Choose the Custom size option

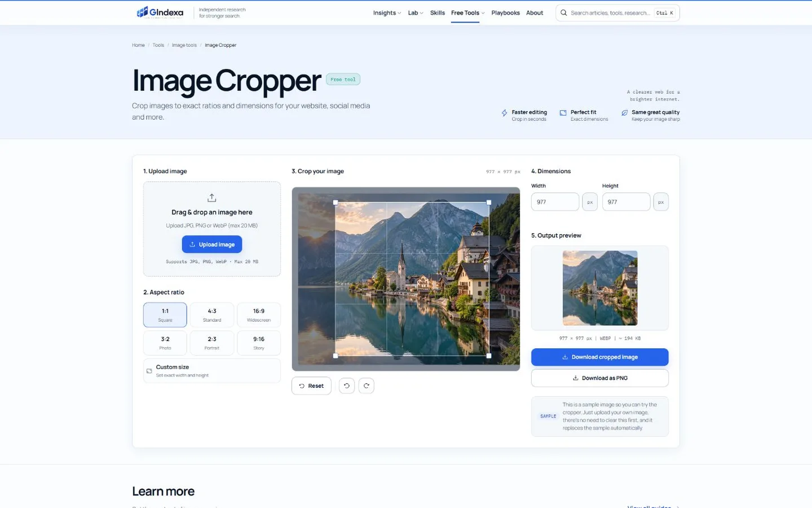coord(212,371)
